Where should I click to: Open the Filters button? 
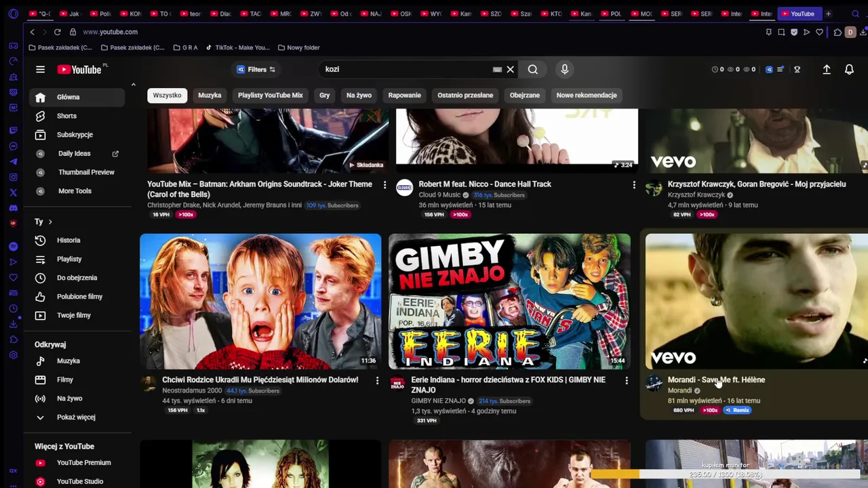pyautogui.click(x=255, y=69)
